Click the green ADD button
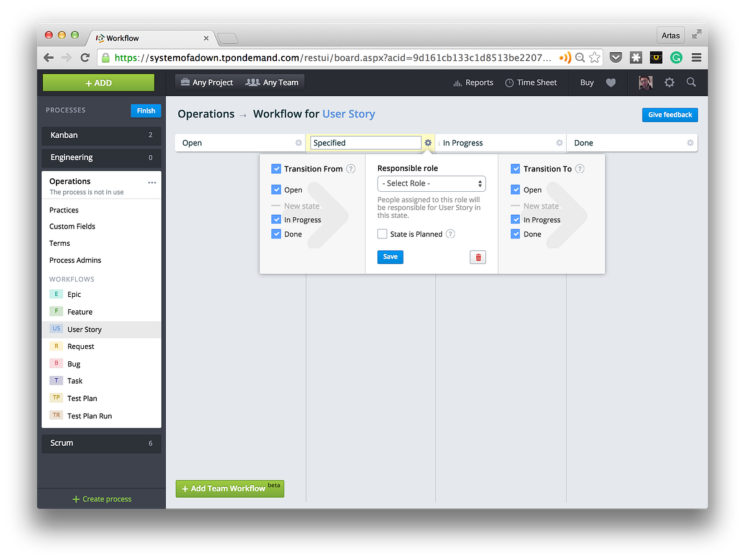This screenshot has width=745, height=560. coord(98,83)
